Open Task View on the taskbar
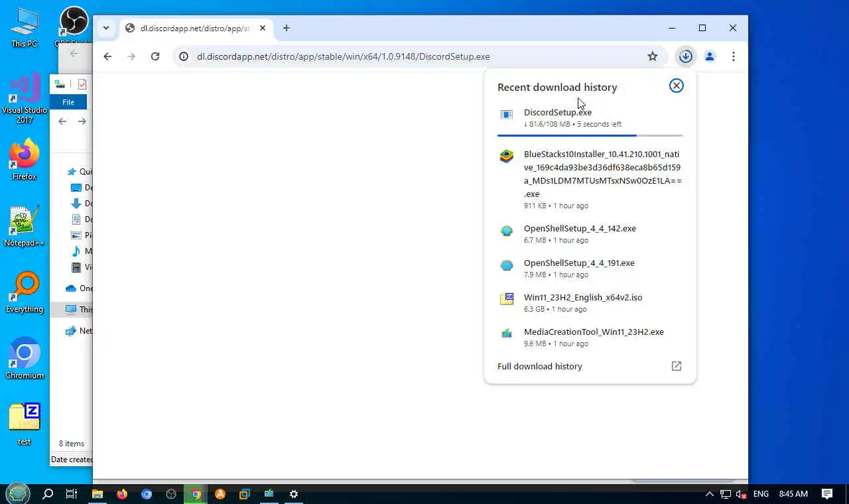 click(x=72, y=494)
